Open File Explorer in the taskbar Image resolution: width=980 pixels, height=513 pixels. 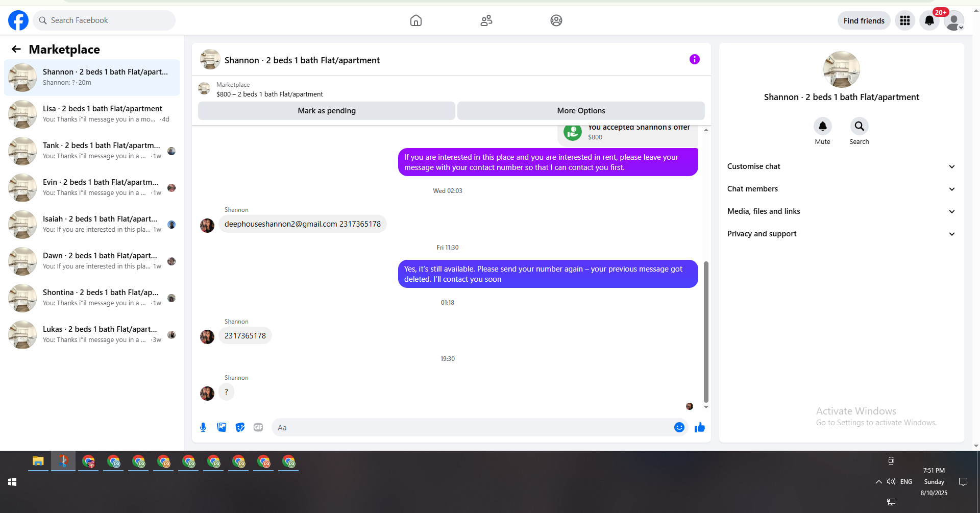click(38, 461)
